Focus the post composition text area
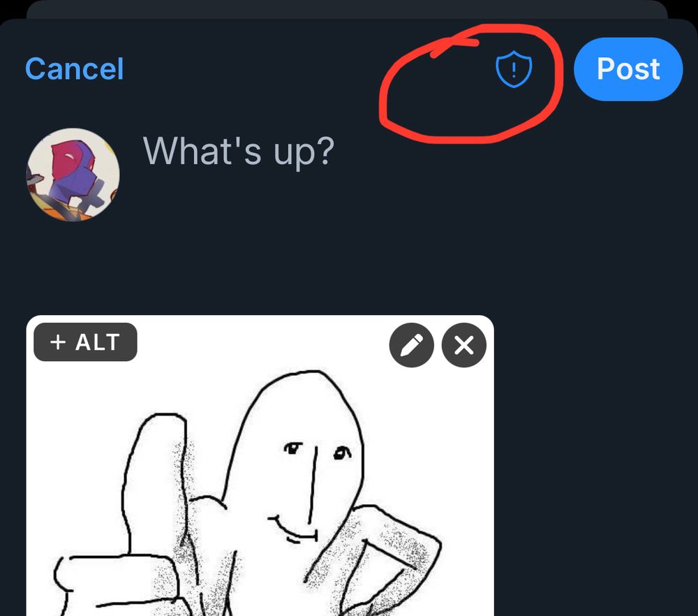This screenshot has width=698, height=616. pos(237,152)
